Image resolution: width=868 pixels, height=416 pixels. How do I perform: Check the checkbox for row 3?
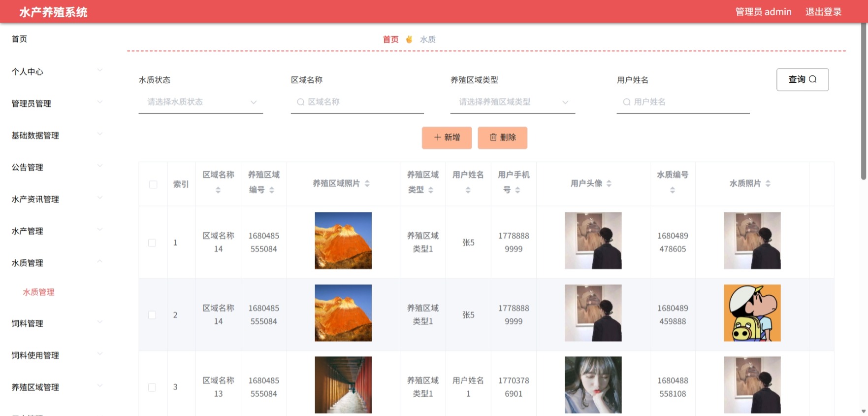click(x=152, y=387)
